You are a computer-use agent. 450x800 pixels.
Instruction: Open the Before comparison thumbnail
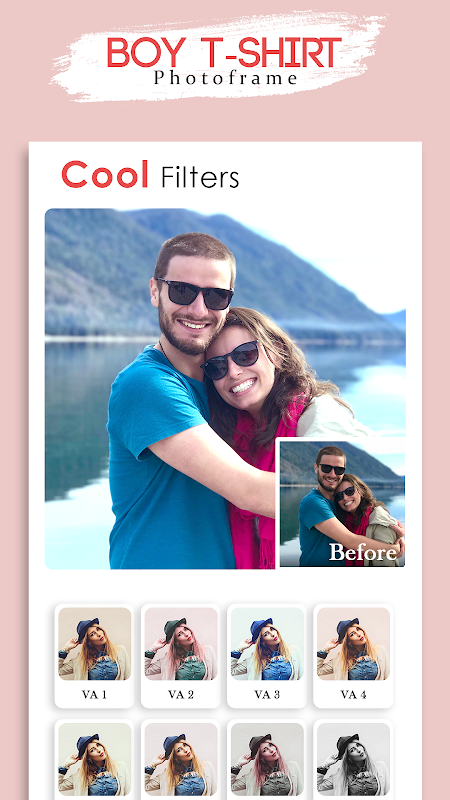(342, 504)
